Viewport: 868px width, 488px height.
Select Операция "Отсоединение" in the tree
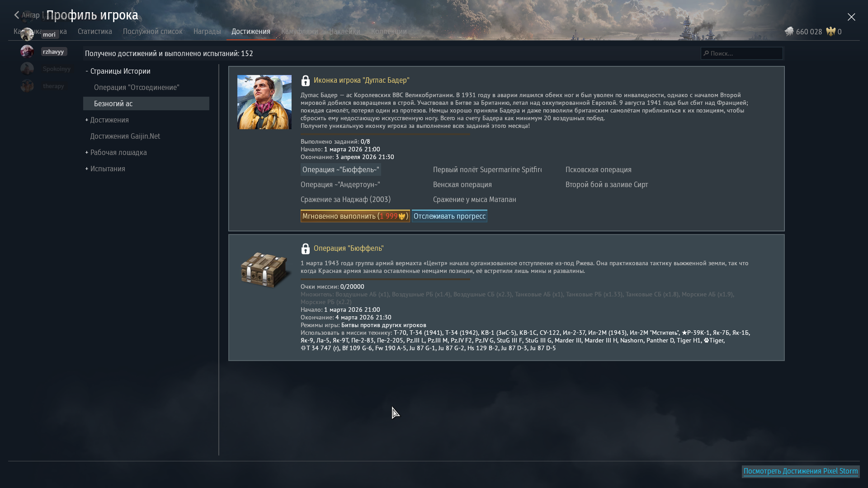coord(137,88)
